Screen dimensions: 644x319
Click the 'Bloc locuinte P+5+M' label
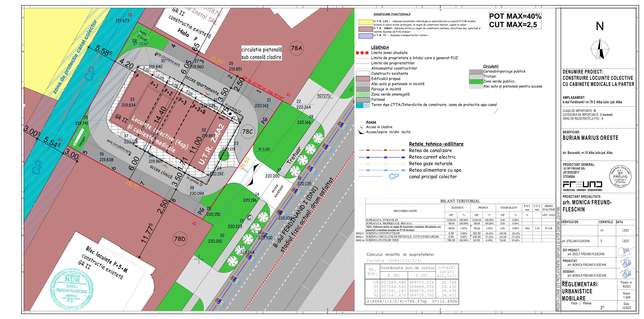click(107, 259)
